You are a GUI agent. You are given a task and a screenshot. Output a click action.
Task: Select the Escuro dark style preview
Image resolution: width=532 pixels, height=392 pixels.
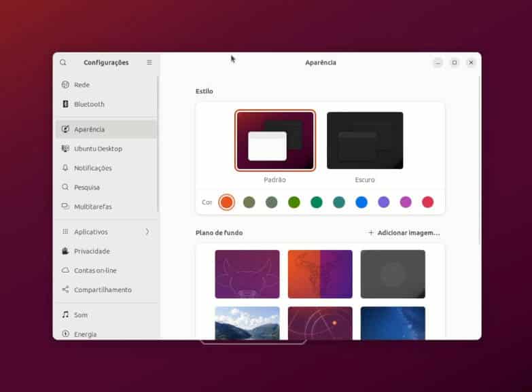tap(365, 141)
